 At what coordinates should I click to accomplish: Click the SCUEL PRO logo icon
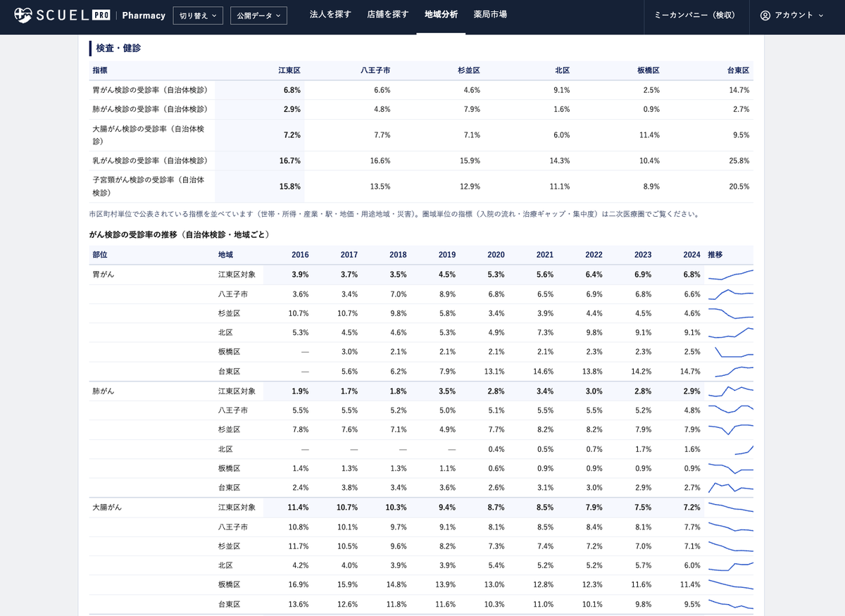(24, 15)
